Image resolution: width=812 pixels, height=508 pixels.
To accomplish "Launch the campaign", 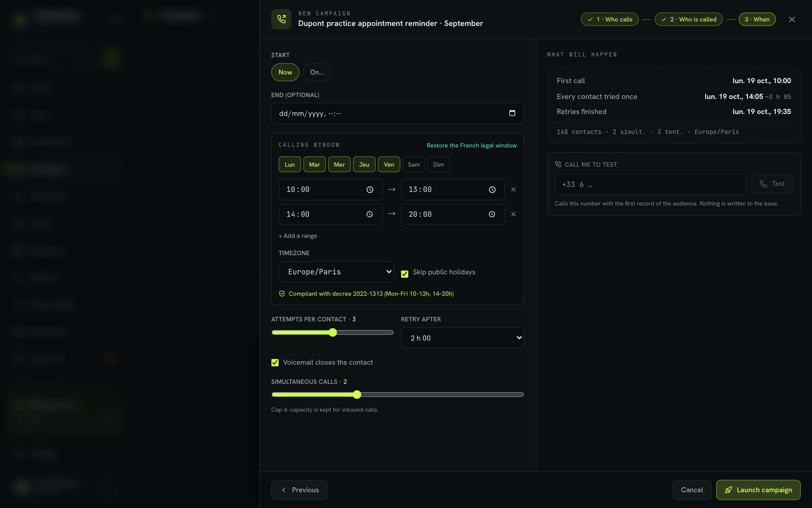I will coord(758,490).
